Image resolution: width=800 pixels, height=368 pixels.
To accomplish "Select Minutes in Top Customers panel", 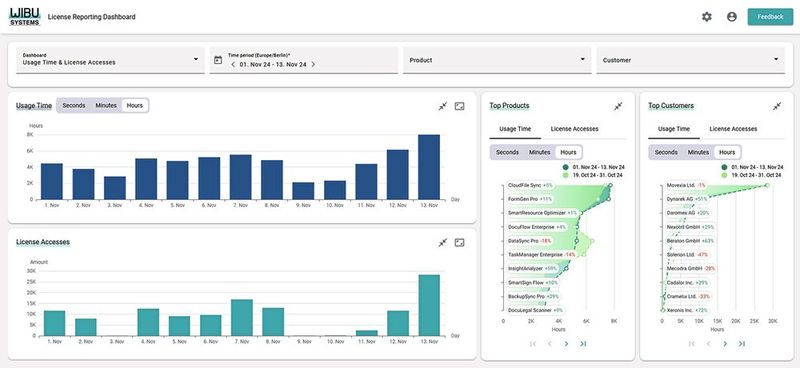I will [698, 152].
